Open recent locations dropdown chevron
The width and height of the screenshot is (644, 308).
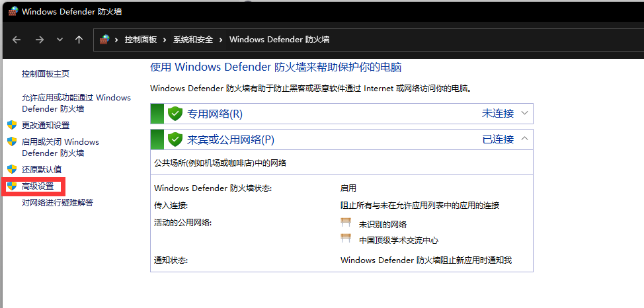tap(60, 40)
